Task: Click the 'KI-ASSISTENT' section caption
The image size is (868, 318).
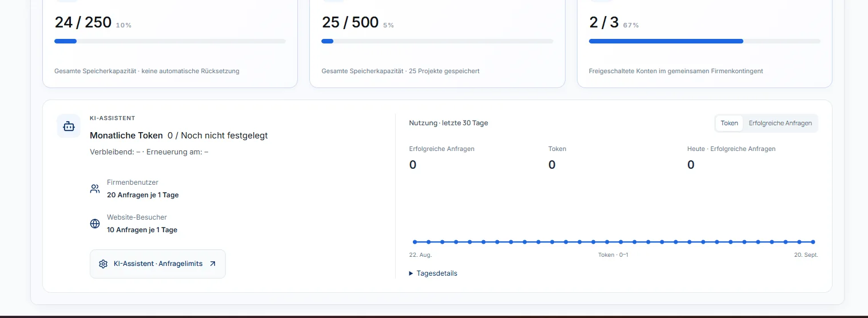Action: pyautogui.click(x=113, y=118)
